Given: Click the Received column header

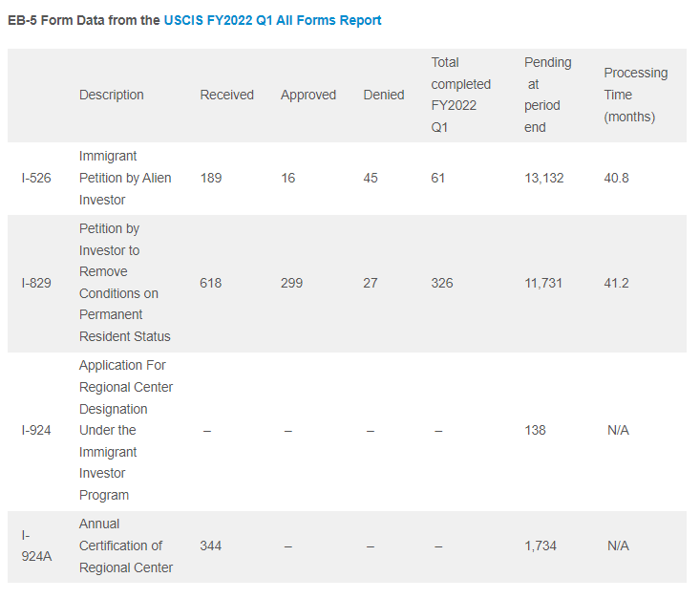Looking at the screenshot, I should [x=226, y=95].
